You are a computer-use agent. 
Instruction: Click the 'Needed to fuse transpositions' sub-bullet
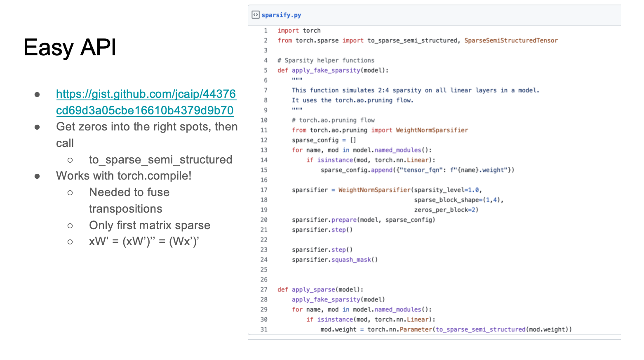(129, 201)
